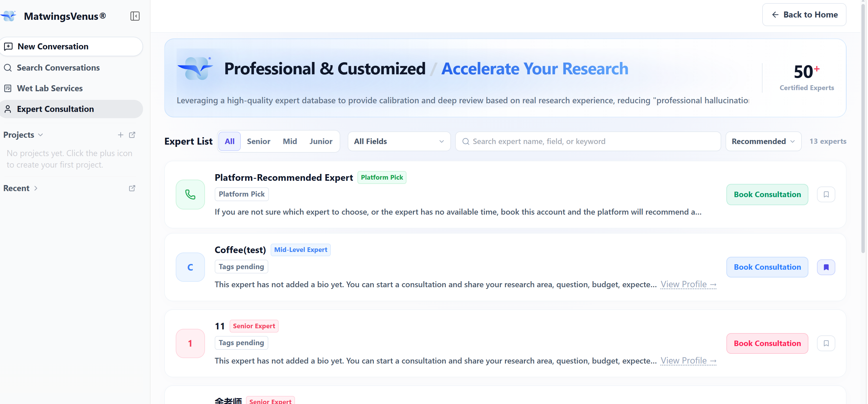Click the search magnifier icon in expert search
Viewport: 868px width, 404px height.
click(x=465, y=141)
